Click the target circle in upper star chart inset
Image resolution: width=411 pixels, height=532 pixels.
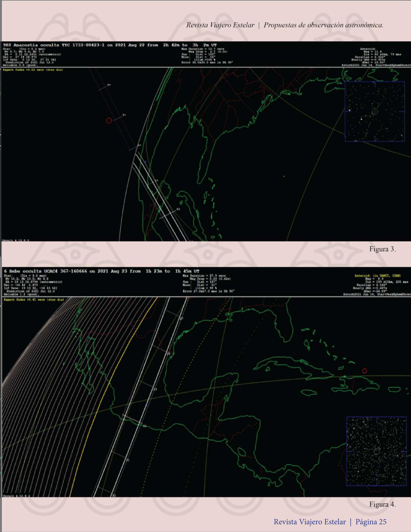[375, 112]
